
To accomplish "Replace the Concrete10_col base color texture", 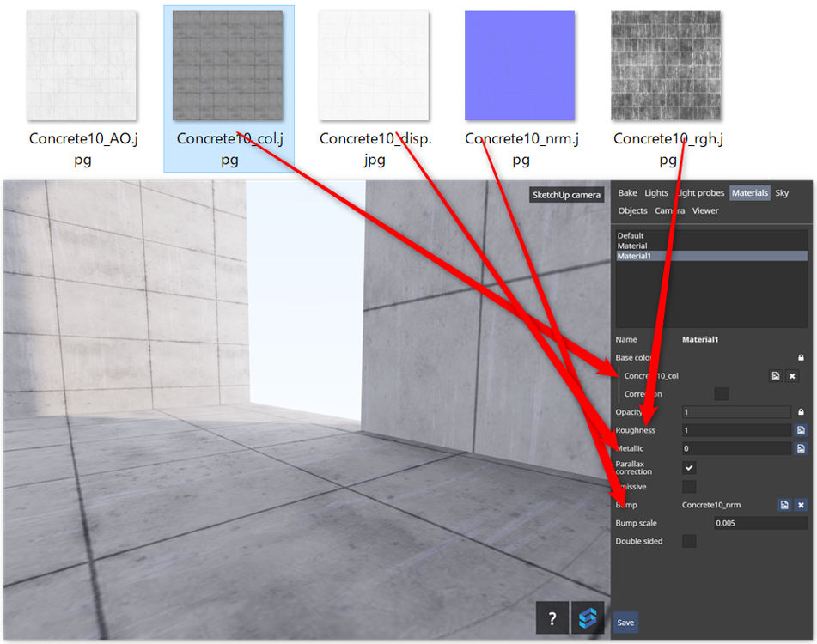I will (775, 375).
